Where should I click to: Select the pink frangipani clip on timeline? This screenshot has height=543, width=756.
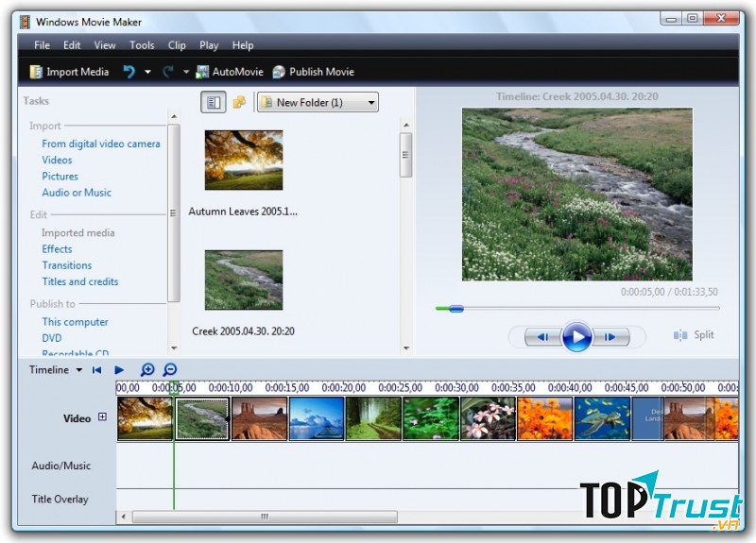(x=488, y=418)
